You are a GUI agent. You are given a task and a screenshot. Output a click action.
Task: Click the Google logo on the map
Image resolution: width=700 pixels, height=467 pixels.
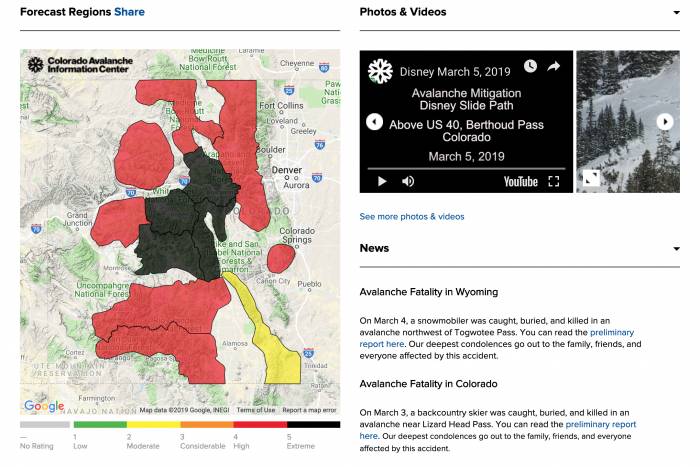tap(44, 406)
